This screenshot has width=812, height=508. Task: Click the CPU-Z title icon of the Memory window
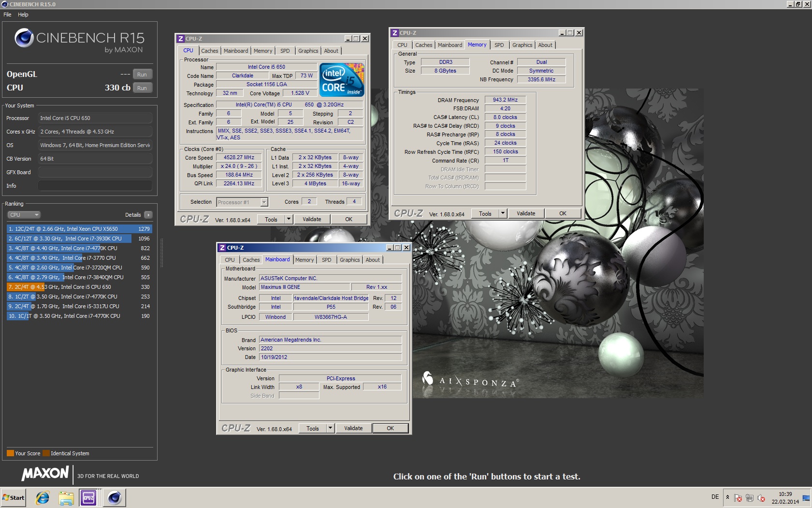pos(395,33)
